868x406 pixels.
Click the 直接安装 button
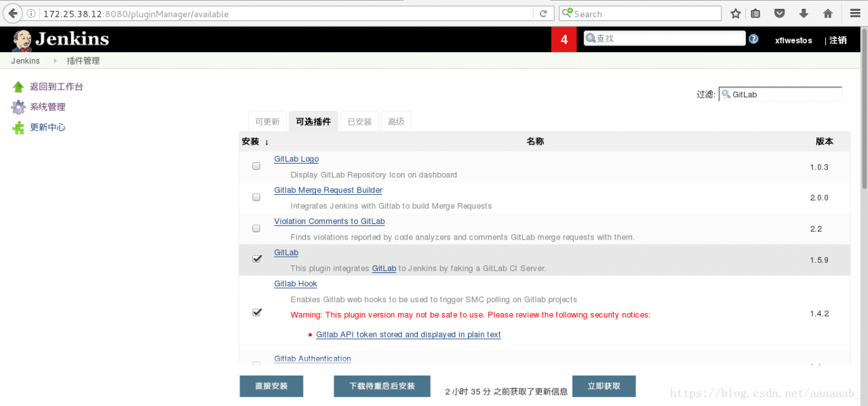(271, 386)
